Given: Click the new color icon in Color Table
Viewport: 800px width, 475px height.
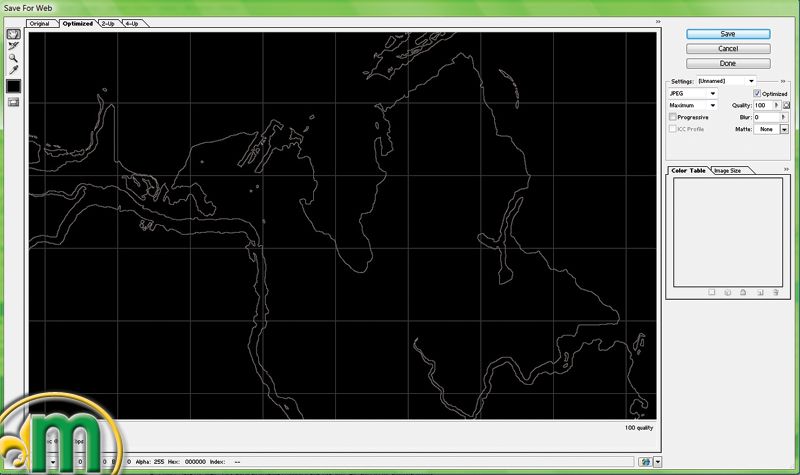Looking at the screenshot, I should click(760, 292).
